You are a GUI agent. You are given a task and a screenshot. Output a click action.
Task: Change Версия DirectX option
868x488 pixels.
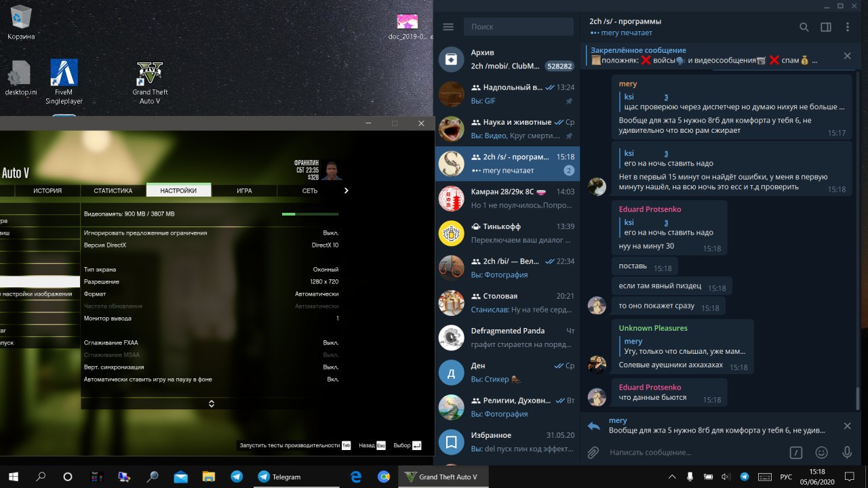pos(211,245)
